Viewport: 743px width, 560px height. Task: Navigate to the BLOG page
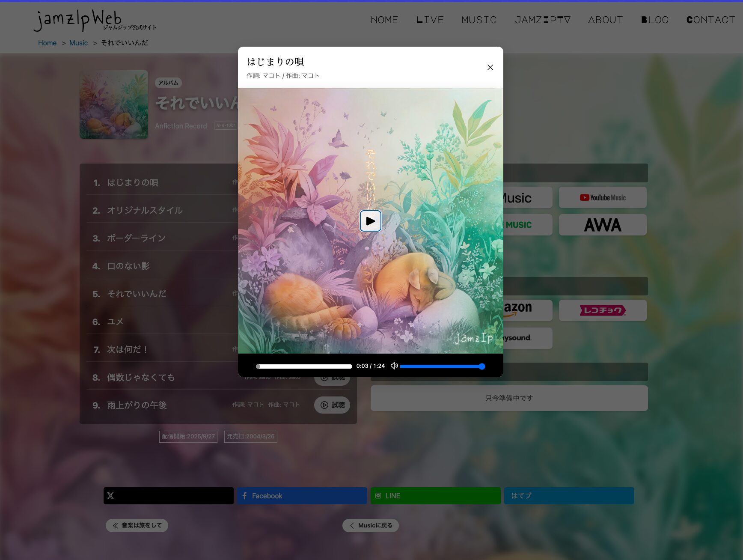tap(655, 20)
